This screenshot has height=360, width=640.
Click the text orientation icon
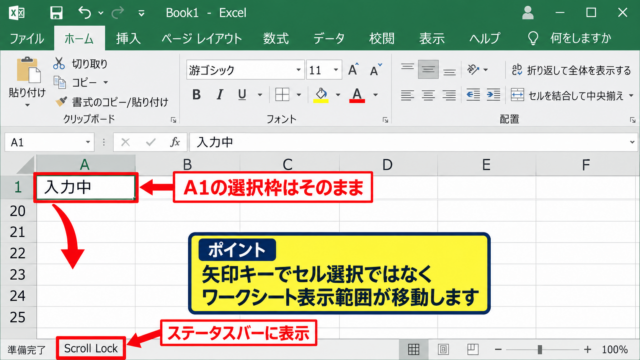tap(473, 70)
